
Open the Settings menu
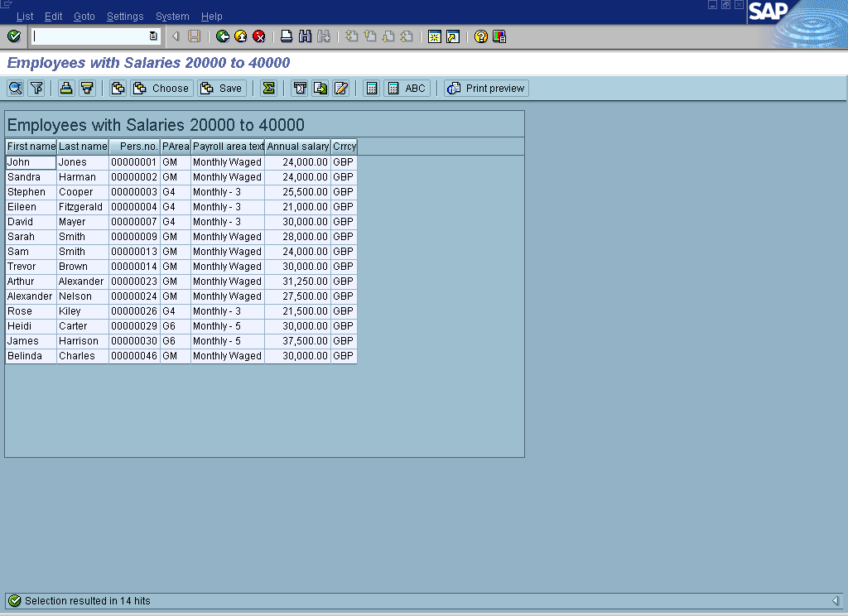pyautogui.click(x=125, y=17)
